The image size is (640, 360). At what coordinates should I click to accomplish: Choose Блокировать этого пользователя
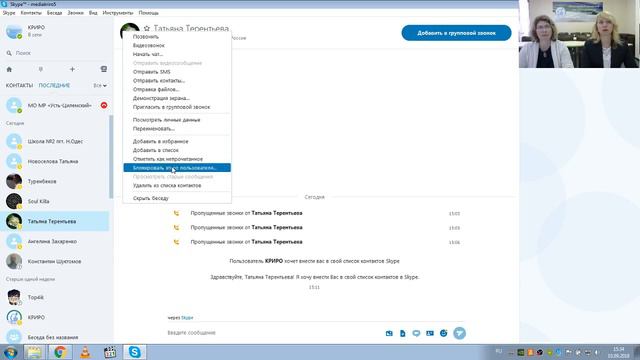point(177,168)
